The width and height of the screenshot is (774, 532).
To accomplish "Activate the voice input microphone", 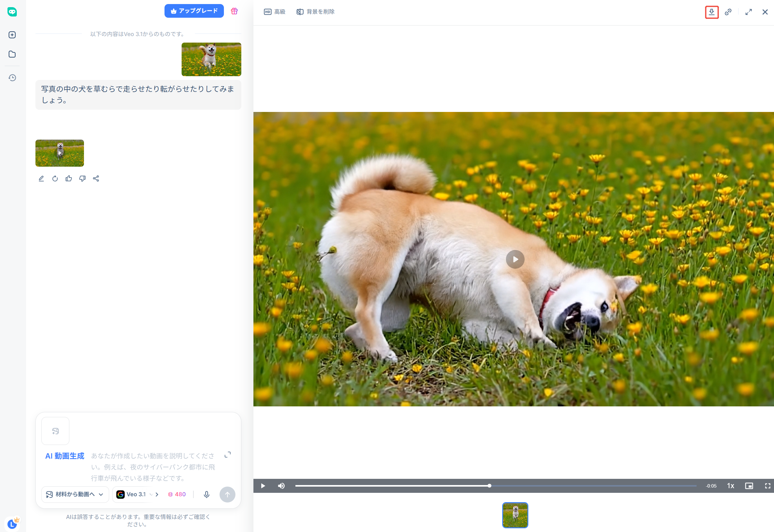I will pos(206,494).
